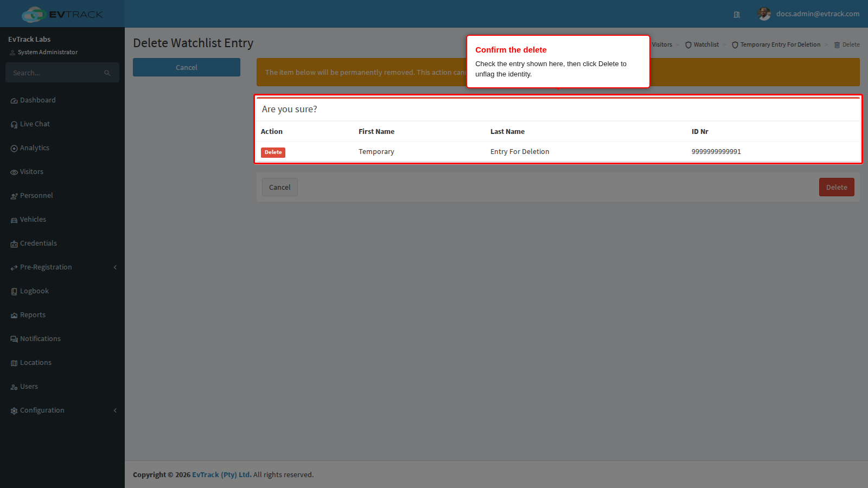The image size is (868, 488).
Task: Click the 'Entry For Deletion' last name cell
Action: pyautogui.click(x=520, y=152)
